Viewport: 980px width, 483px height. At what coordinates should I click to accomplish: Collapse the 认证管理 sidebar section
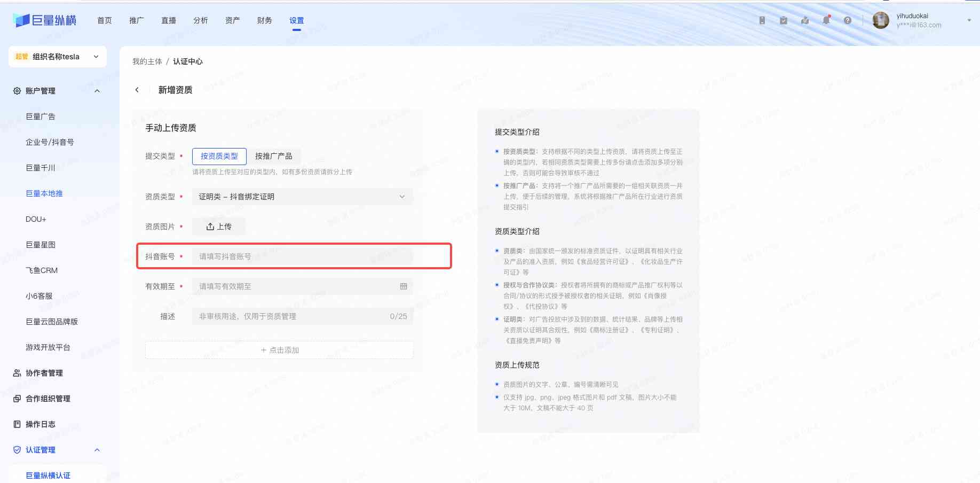[97, 450]
